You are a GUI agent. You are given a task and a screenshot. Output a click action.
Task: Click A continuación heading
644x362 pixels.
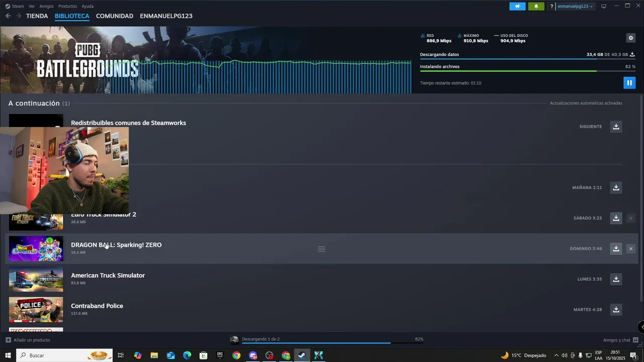point(34,103)
